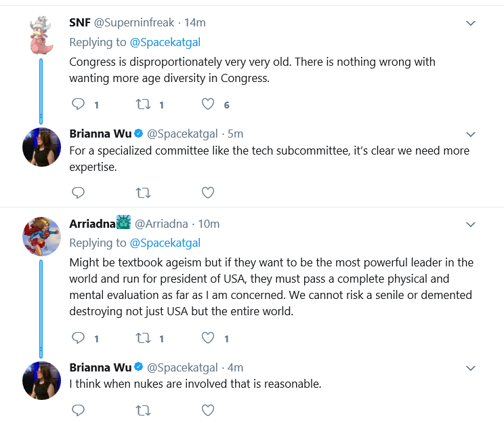
Task: Retweet Arriadna's tweet about mental evaluation
Action: [x=143, y=338]
